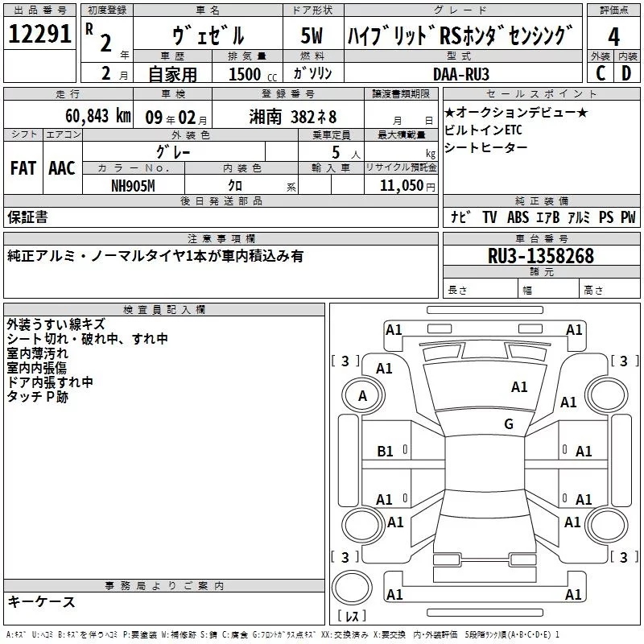Select the キーケース entry under 事務局よりご案内
This screenshot has height=644, width=644.
42,601
